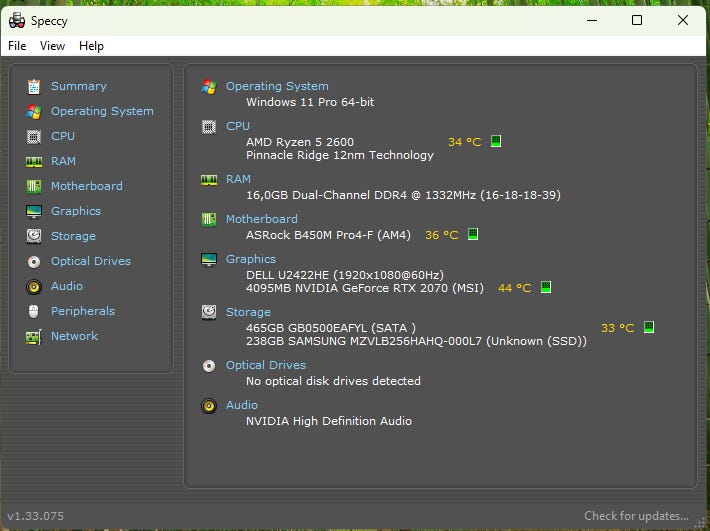Switch to the CPU sidebar section

[x=62, y=136]
